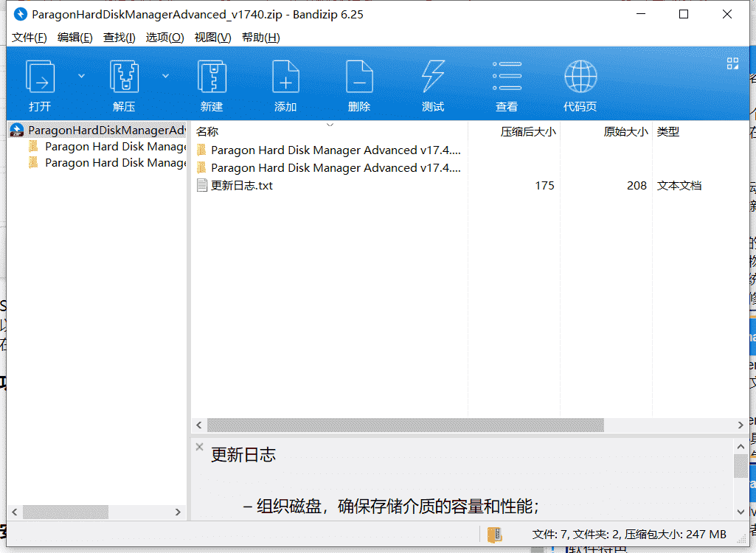Click the preview pane vertical scrollbar thumb

741,466
